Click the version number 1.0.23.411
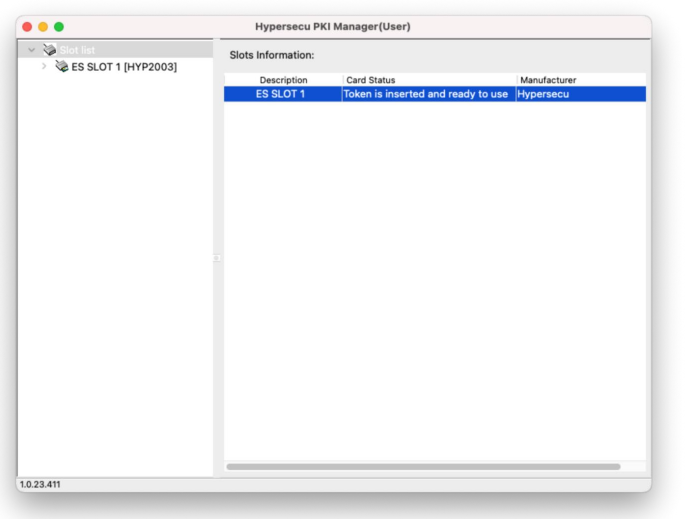The image size is (686, 519). point(40,484)
